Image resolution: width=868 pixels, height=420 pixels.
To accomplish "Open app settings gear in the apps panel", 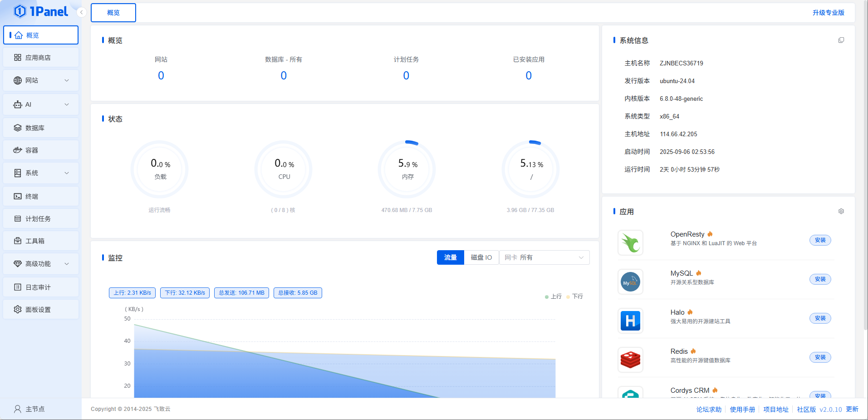I will (841, 212).
